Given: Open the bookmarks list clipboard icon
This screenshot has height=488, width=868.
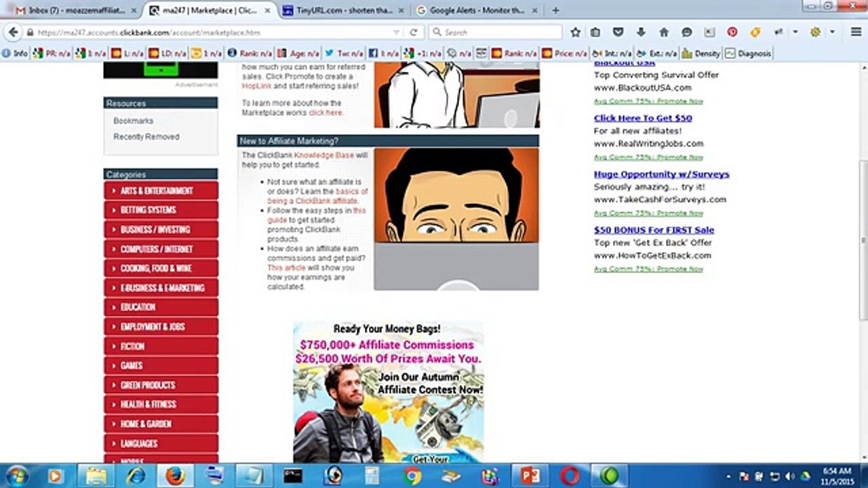Looking at the screenshot, I should pyautogui.click(x=595, y=32).
